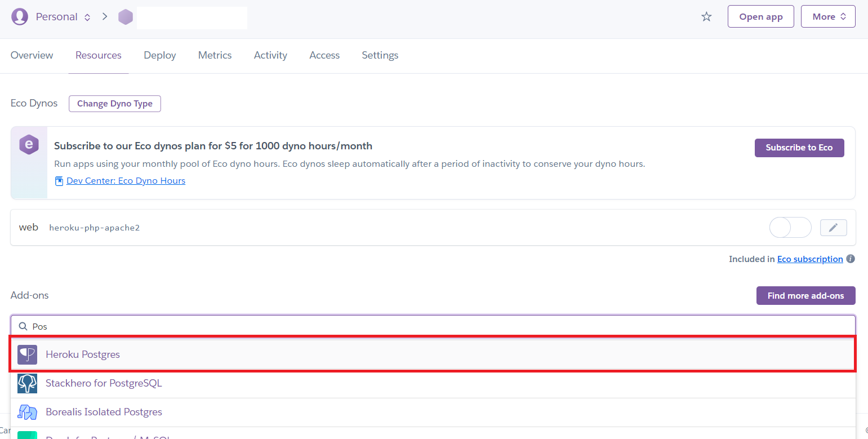Click the Subscribe to Eco button

[x=799, y=148]
